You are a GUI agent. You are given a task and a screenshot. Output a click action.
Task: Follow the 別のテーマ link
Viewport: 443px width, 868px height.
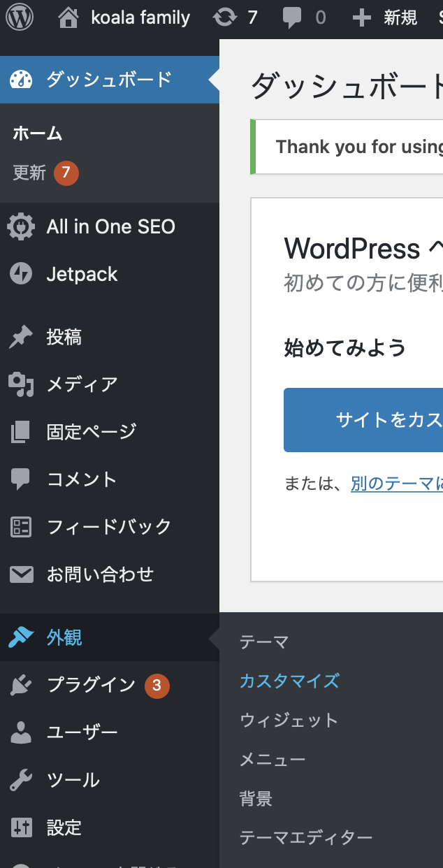(397, 483)
